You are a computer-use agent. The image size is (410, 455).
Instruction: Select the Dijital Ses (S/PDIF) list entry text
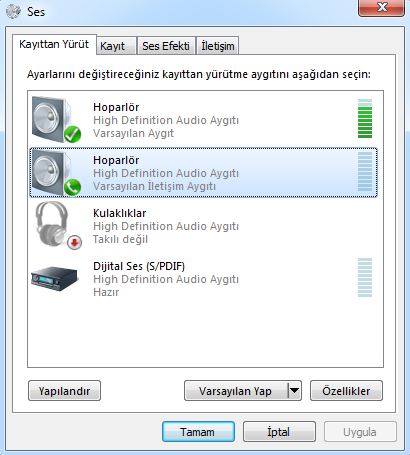pyautogui.click(x=139, y=266)
